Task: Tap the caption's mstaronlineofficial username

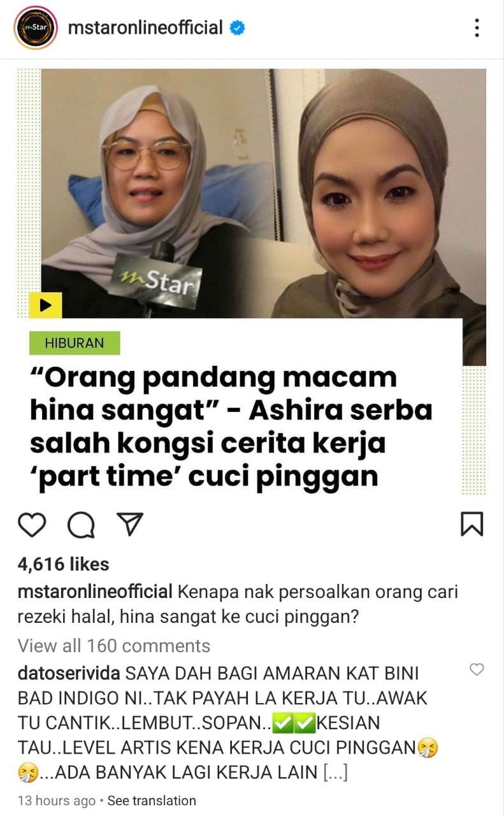Action: 95,592
